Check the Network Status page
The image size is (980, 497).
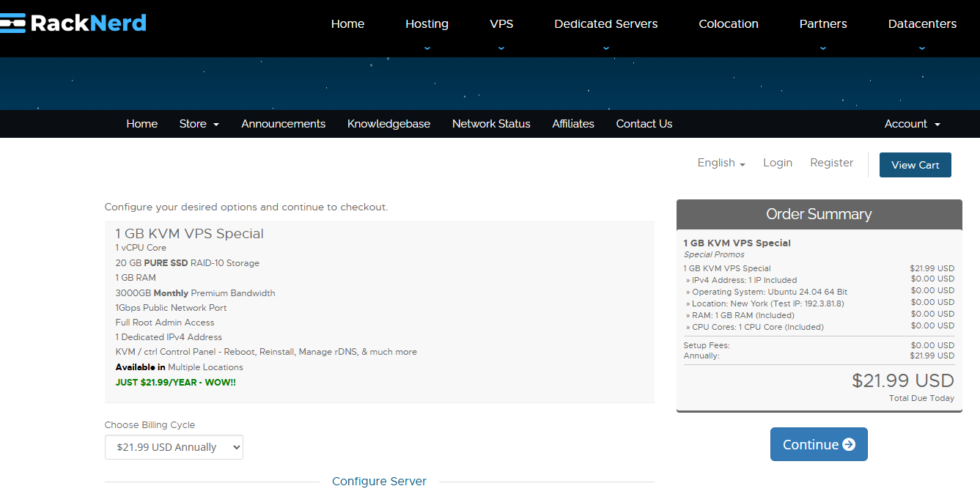[491, 124]
